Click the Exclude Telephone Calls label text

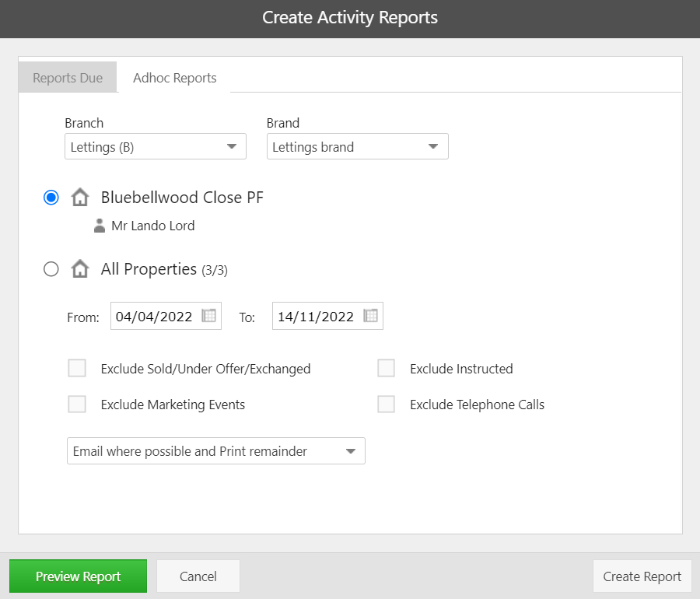478,405
